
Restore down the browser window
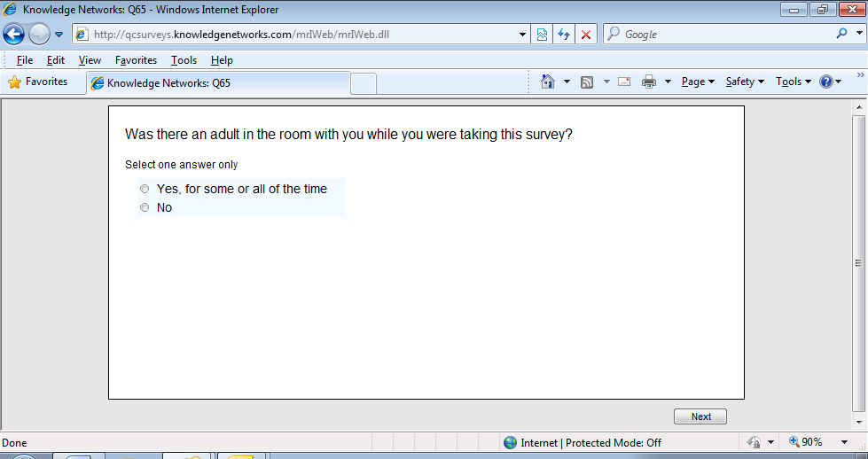point(823,10)
